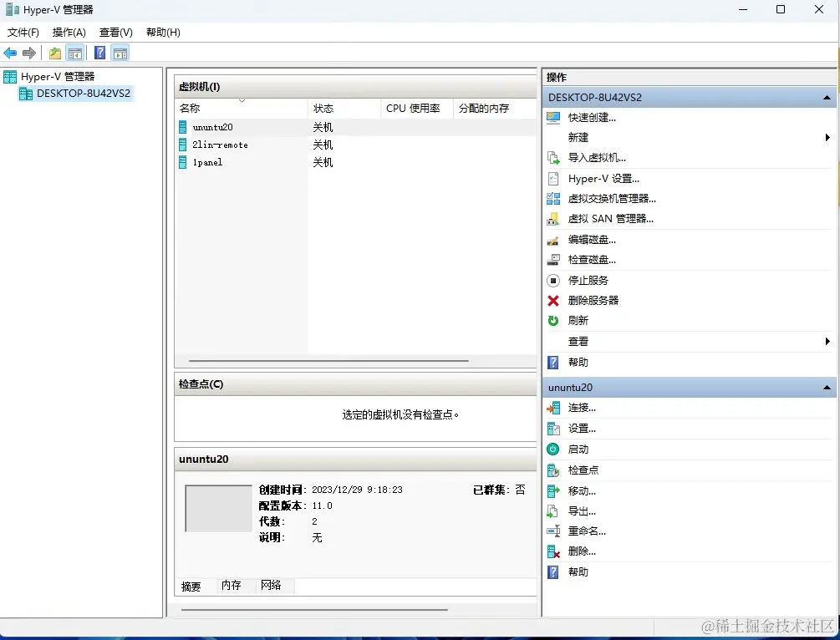Click the Back arrow toolbar icon

(10, 53)
